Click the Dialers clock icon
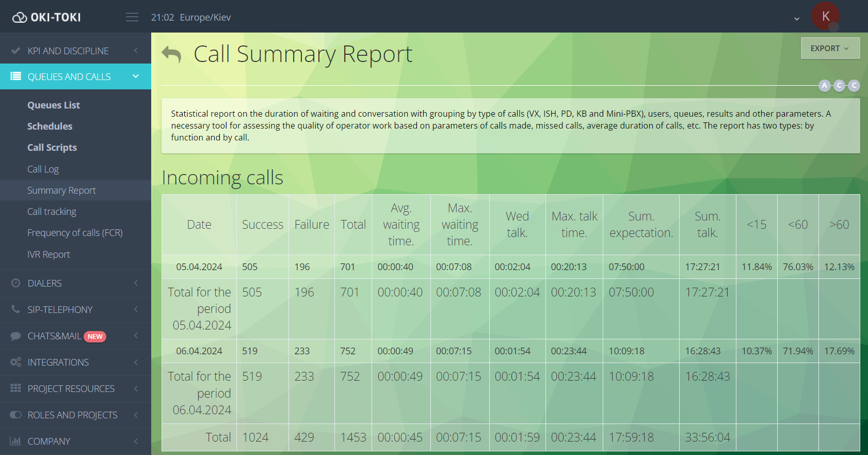868x455 pixels. click(x=15, y=283)
